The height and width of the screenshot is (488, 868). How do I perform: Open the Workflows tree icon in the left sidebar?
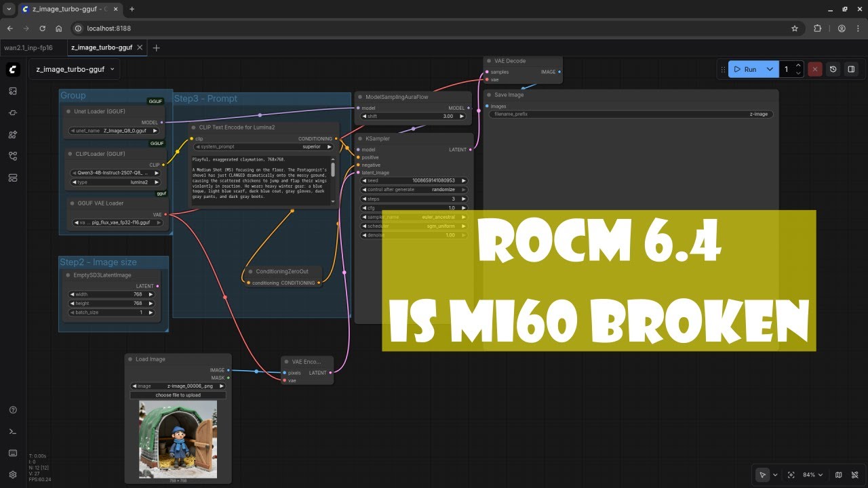(13, 156)
